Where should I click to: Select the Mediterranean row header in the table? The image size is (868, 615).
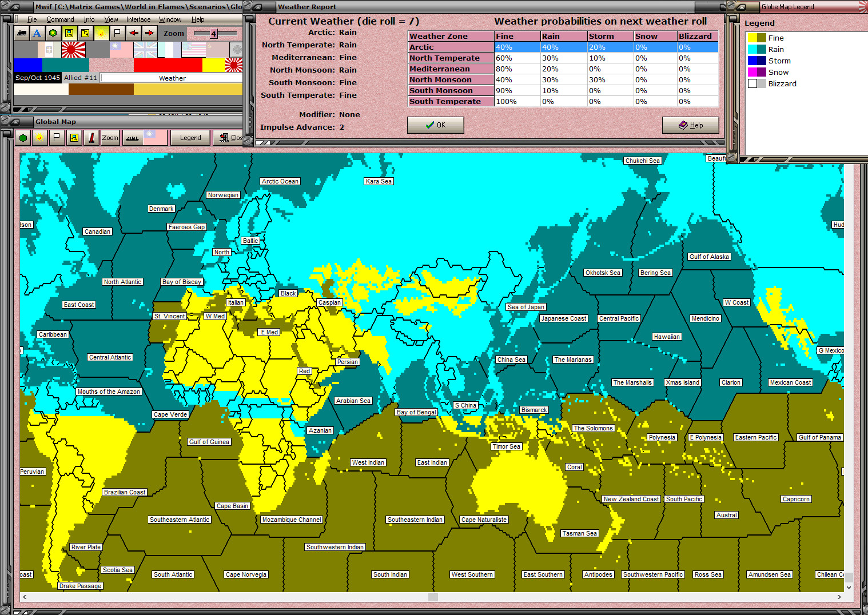[451, 69]
